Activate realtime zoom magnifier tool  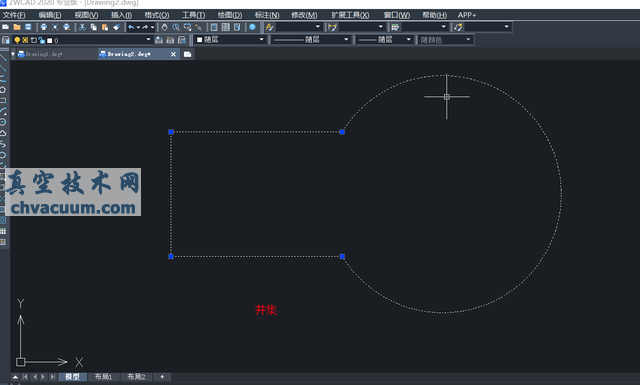pos(176,27)
